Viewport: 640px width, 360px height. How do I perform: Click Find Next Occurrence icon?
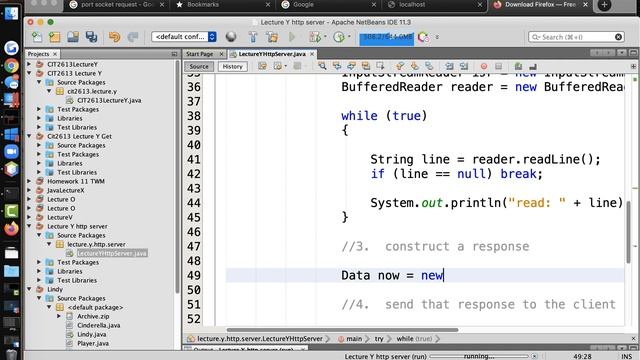351,66
